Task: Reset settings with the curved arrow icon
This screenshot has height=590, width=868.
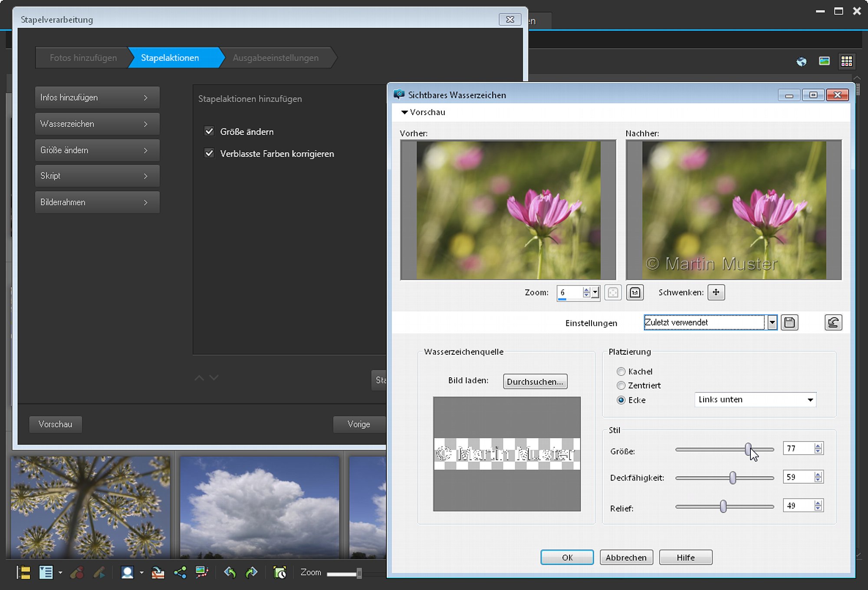Action: tap(833, 323)
